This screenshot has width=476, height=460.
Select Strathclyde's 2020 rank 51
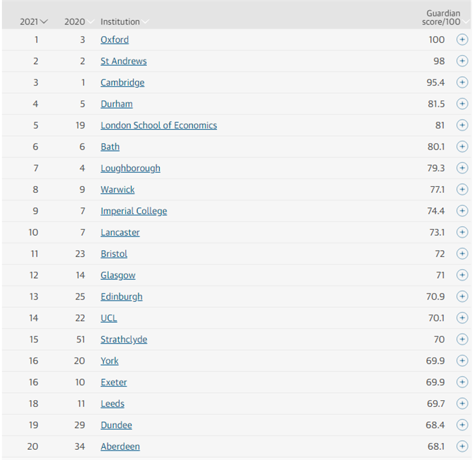click(80, 339)
